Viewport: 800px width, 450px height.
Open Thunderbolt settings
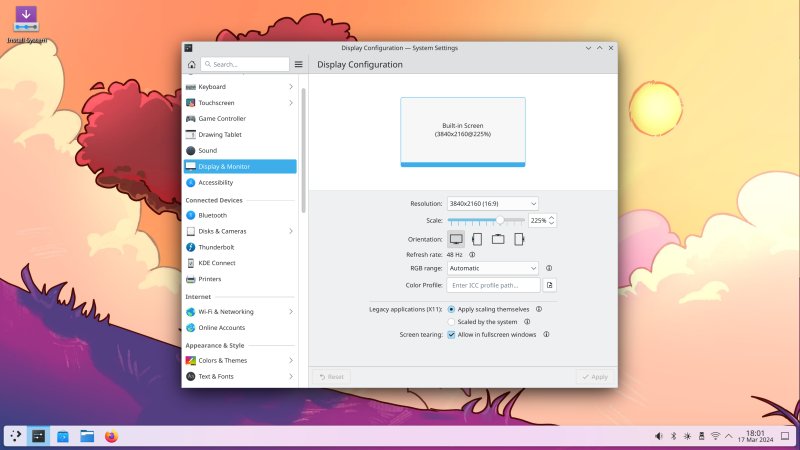tap(240, 247)
